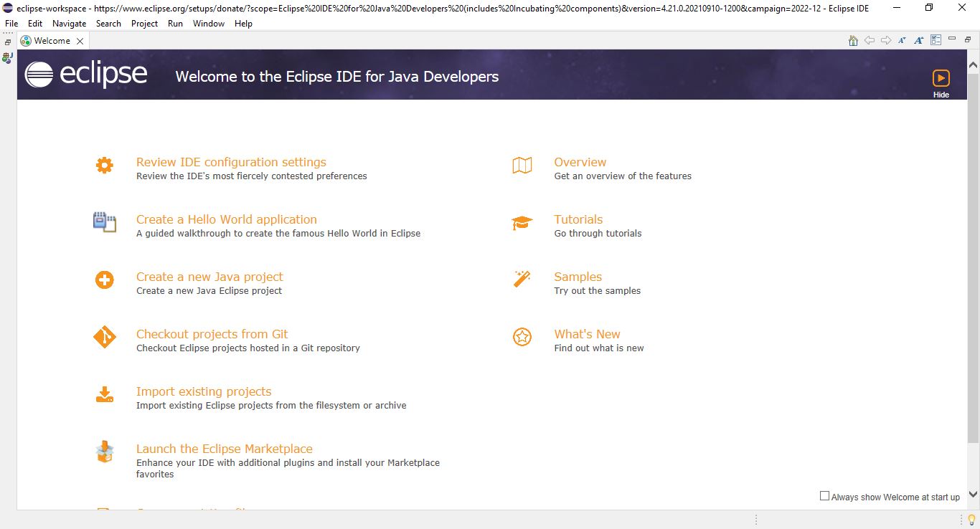Open the Customize Page icon in Welcome toolbar
980x529 pixels.
(x=936, y=41)
